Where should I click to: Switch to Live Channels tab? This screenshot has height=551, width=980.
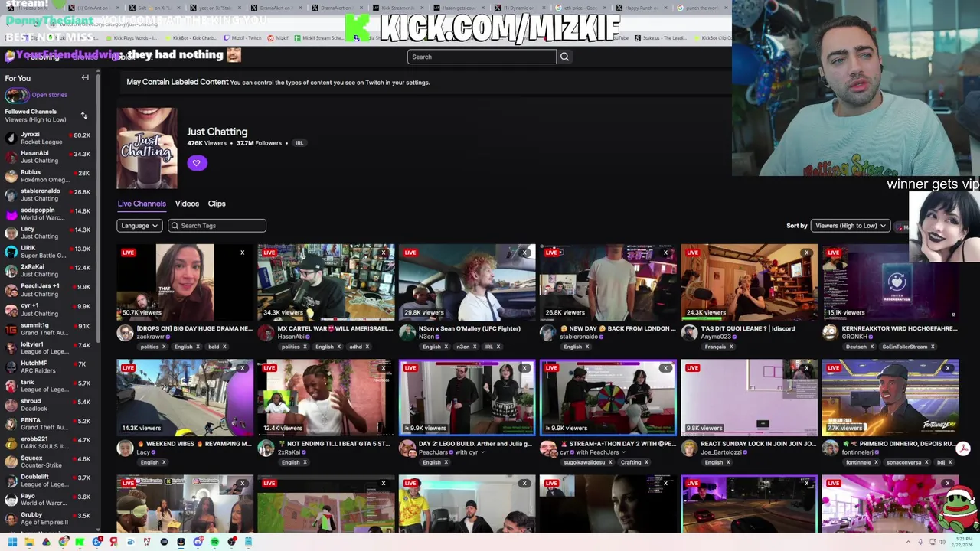[142, 204]
